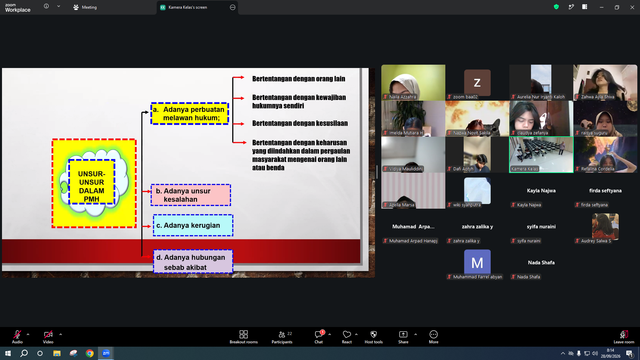Click the pop-out icon beside the green shield
640x360 pixels.
pyautogui.click(x=571, y=7)
